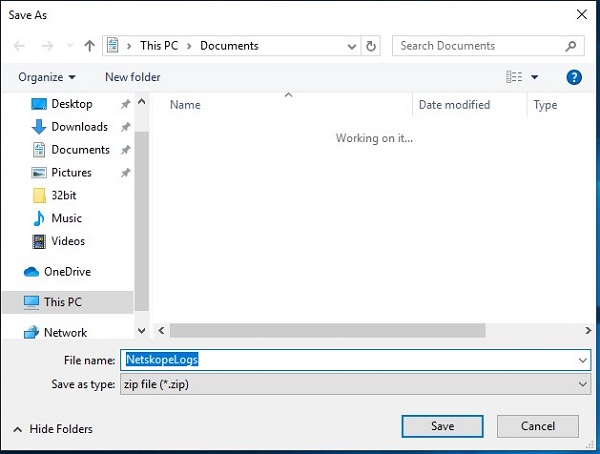This screenshot has width=600, height=454.
Task: Select Network in the navigation pane
Action: pos(65,332)
